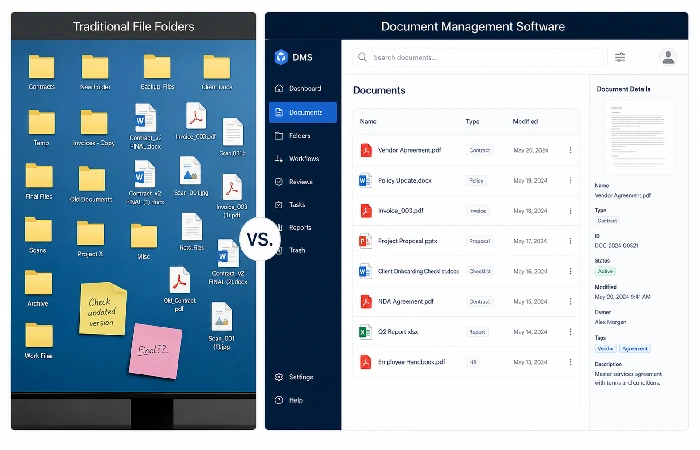700x450 pixels.
Task: Sort by the Type column header
Action: pyautogui.click(x=472, y=121)
